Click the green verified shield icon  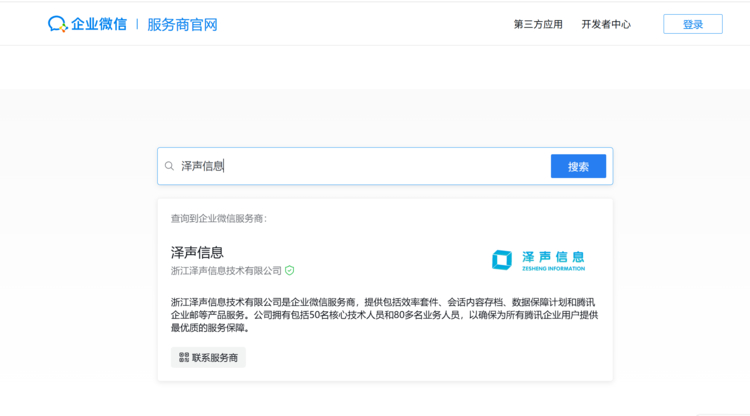coord(289,271)
